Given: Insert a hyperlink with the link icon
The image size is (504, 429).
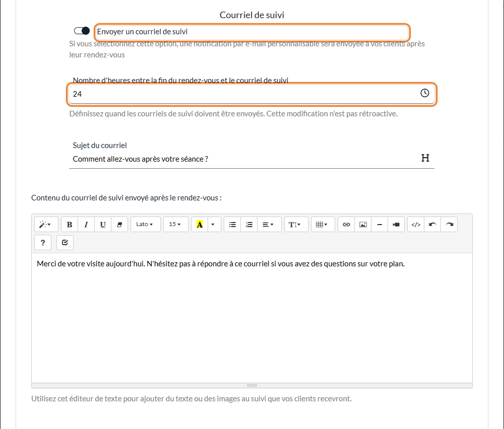Looking at the screenshot, I should click(346, 225).
